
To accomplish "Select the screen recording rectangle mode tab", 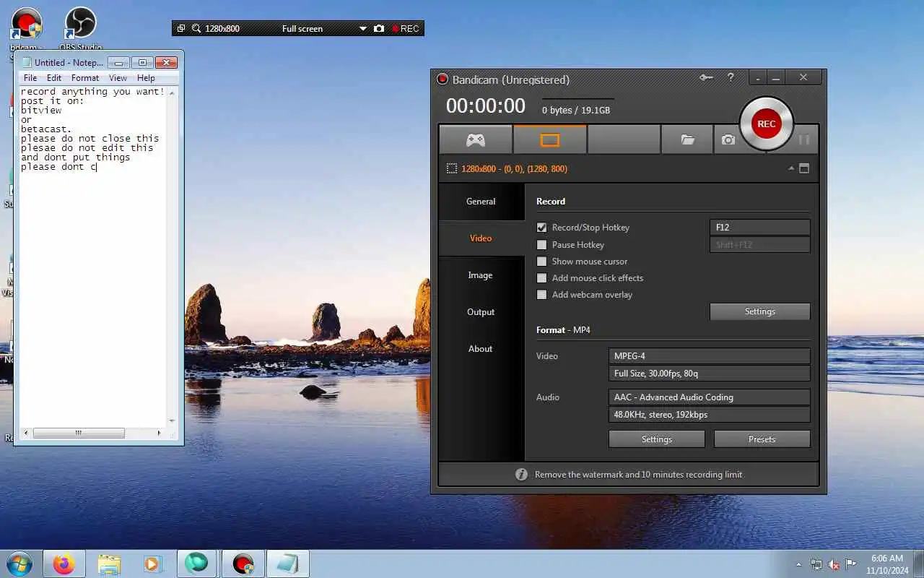I will click(x=550, y=139).
